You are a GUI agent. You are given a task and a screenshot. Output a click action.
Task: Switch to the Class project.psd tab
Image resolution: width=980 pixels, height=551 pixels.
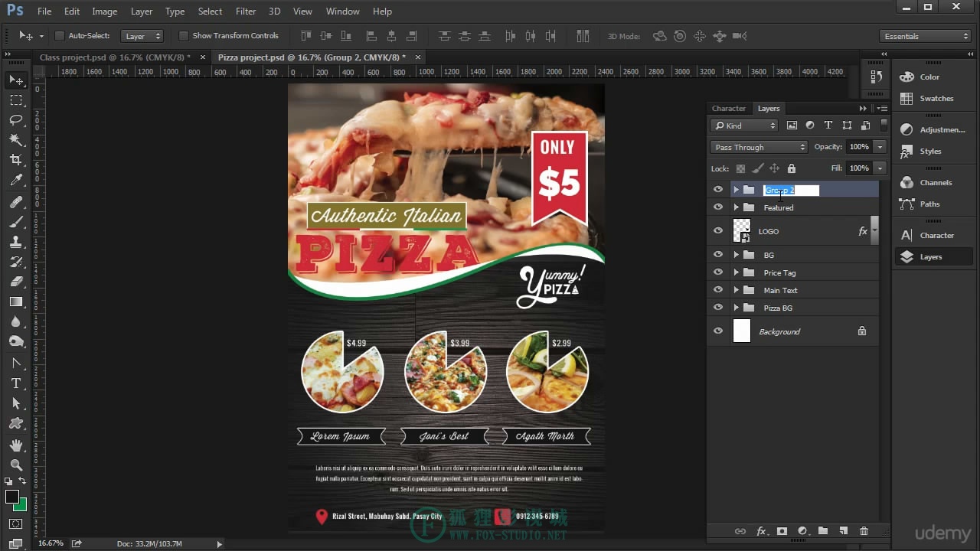(x=115, y=57)
